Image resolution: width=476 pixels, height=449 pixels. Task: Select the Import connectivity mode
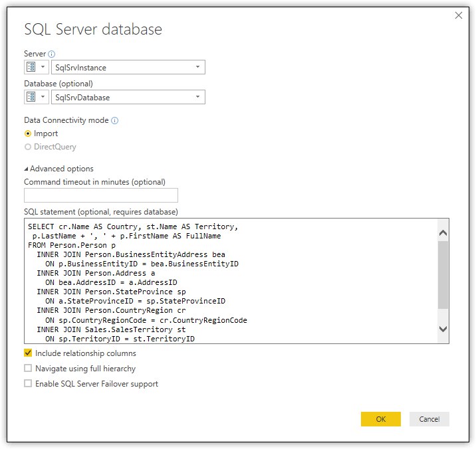[x=28, y=134]
